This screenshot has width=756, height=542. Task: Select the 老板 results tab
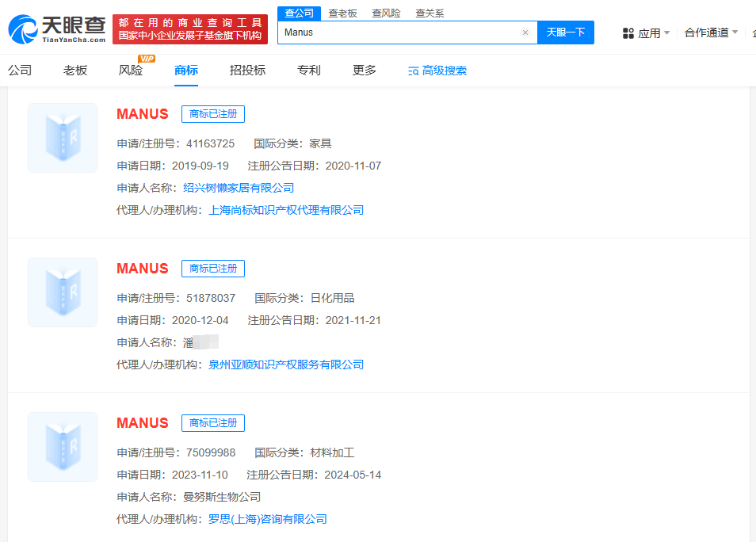tap(75, 71)
